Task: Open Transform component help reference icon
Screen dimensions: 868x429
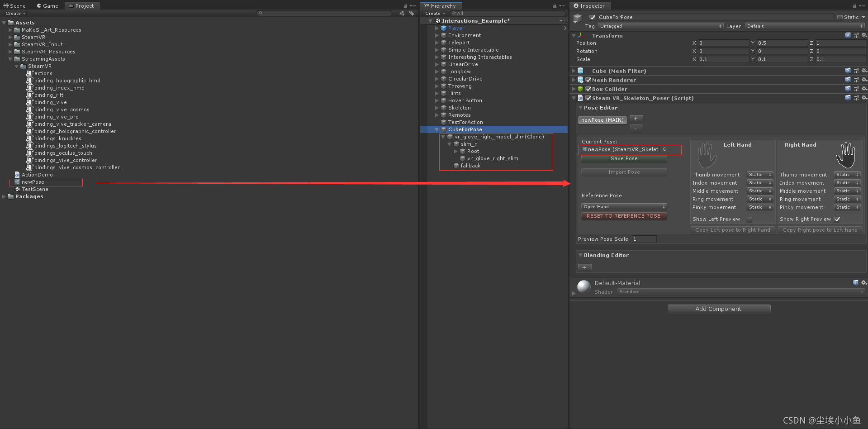Action: click(x=848, y=35)
